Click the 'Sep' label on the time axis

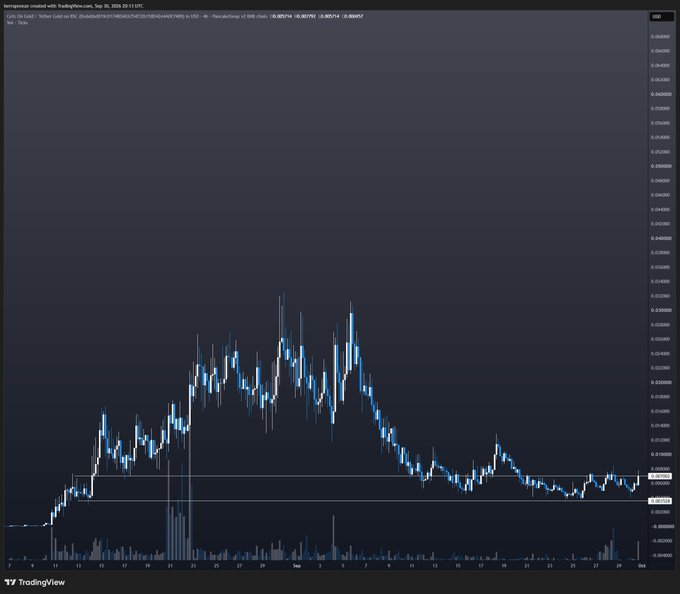[297, 565]
